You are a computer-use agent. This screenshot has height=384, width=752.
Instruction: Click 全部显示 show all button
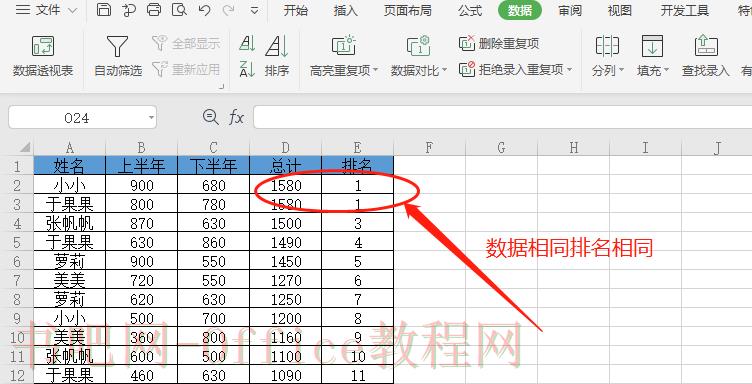tap(186, 43)
